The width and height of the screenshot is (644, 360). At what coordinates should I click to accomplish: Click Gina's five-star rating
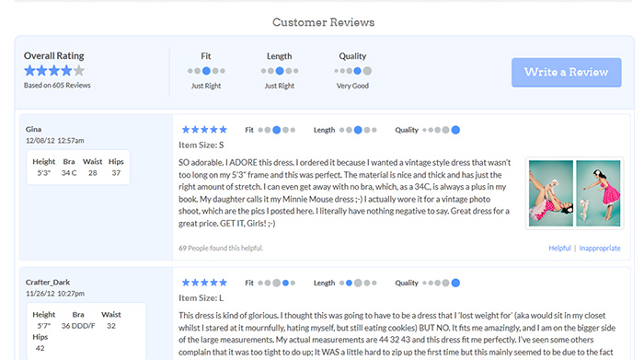(204, 130)
